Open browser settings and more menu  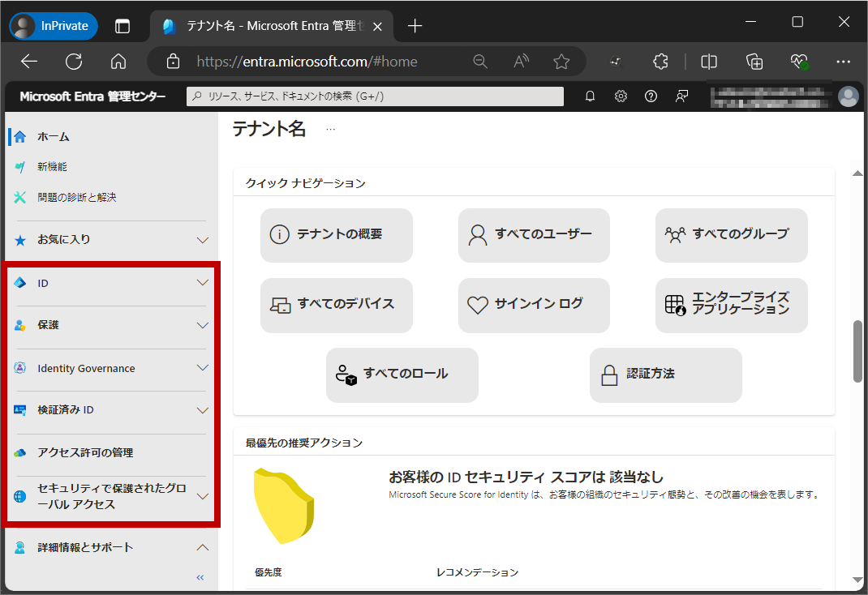[843, 62]
